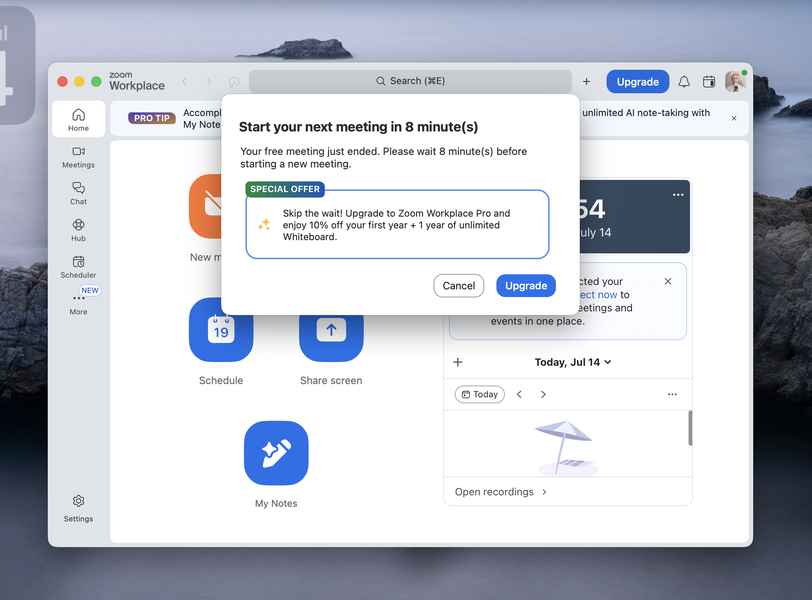Click the NEW badge near More

90,290
